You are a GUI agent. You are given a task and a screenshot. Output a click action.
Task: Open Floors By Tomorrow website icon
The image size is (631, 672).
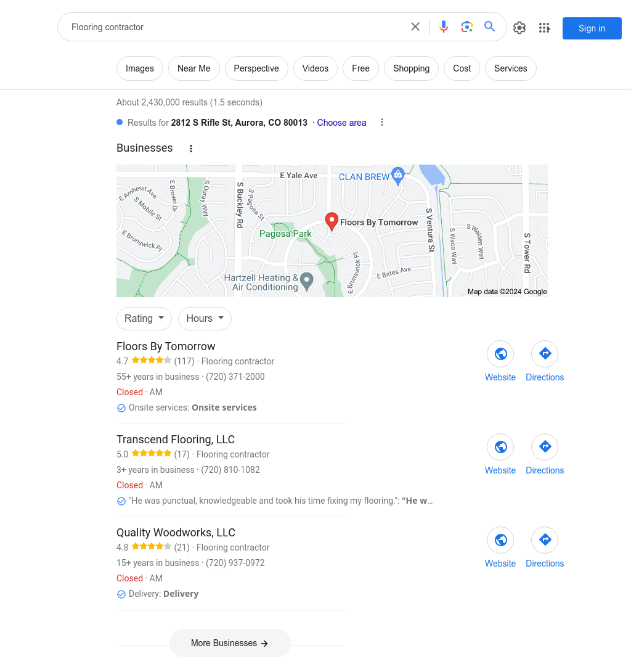coord(500,354)
